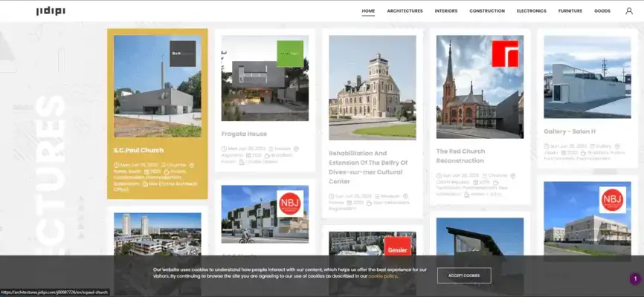Click the Bolt logo on S.C.Paul Church
Screen dimensions: 644x297
pos(183,53)
